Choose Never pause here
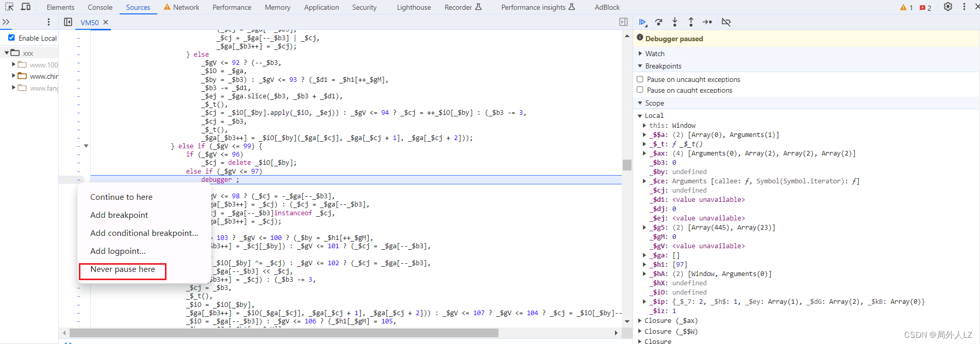 pos(122,270)
